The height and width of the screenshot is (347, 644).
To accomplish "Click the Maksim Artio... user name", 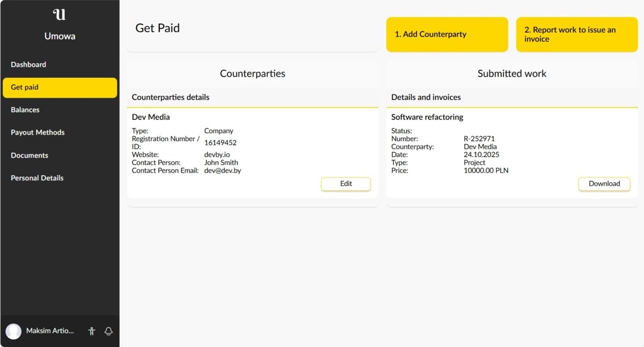I will coord(50,331).
